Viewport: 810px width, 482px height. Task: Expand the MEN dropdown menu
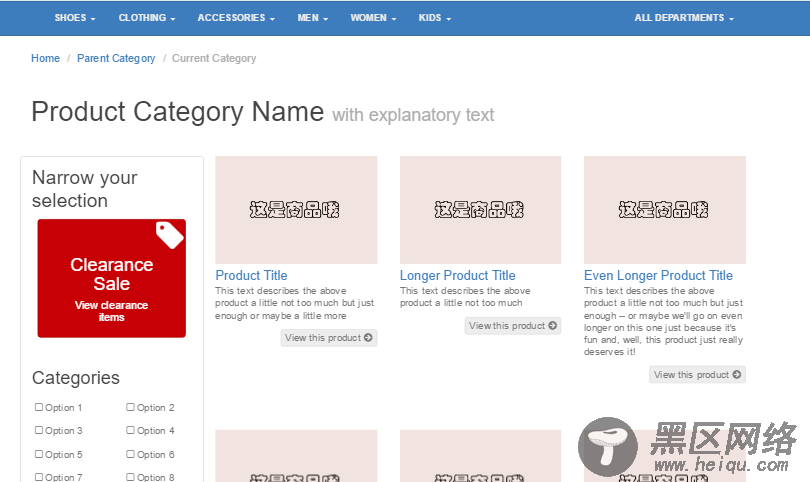[313, 18]
